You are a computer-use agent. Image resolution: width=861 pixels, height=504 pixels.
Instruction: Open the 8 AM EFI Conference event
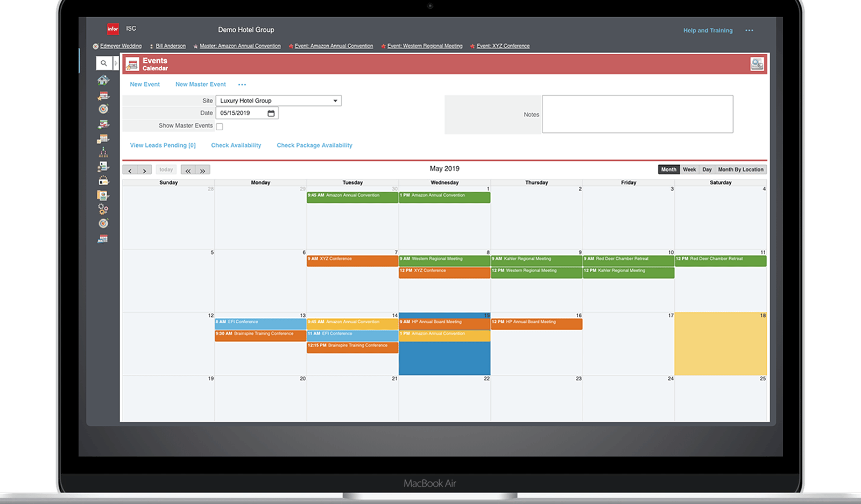(x=260, y=324)
